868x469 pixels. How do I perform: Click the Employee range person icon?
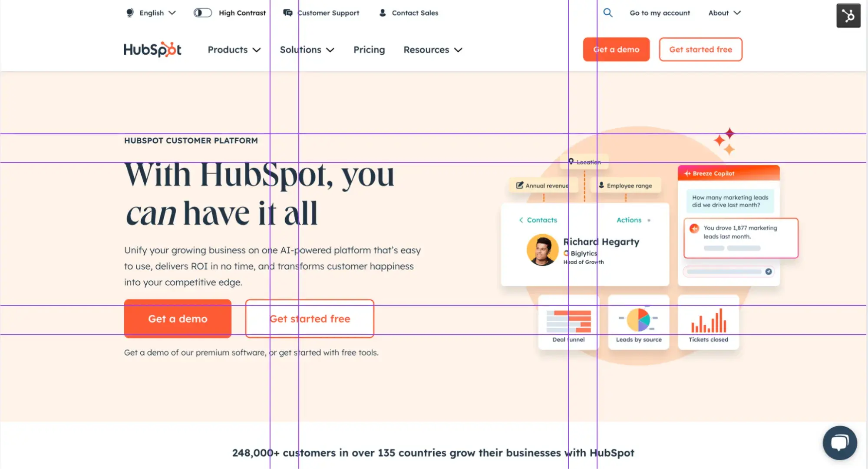601,185
